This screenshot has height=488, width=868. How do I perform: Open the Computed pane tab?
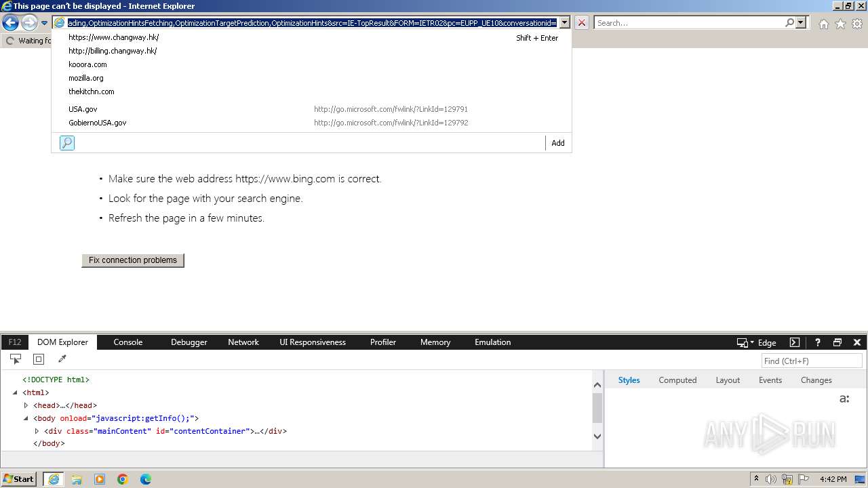(x=677, y=380)
